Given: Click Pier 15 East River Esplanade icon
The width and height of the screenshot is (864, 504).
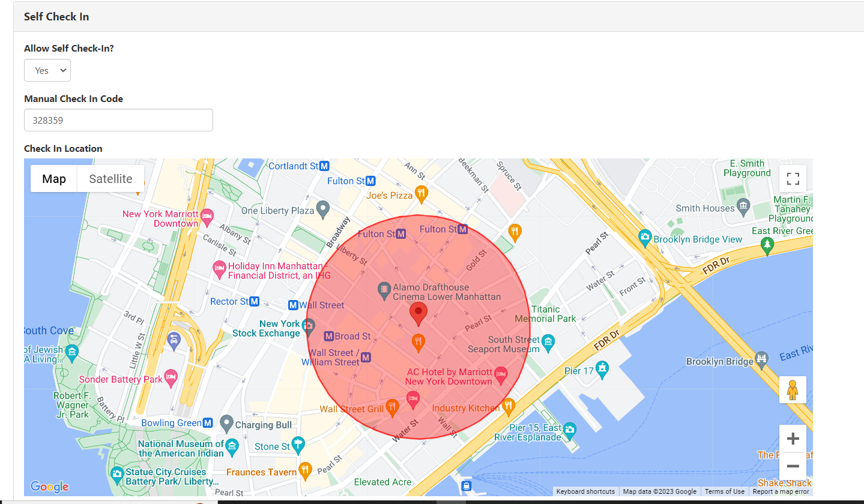Looking at the screenshot, I should (569, 430).
